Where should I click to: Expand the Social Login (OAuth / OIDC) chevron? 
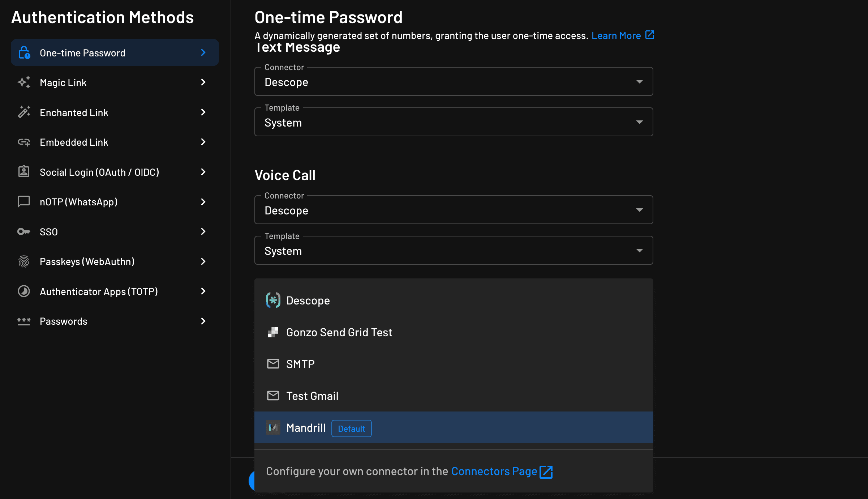tap(203, 172)
